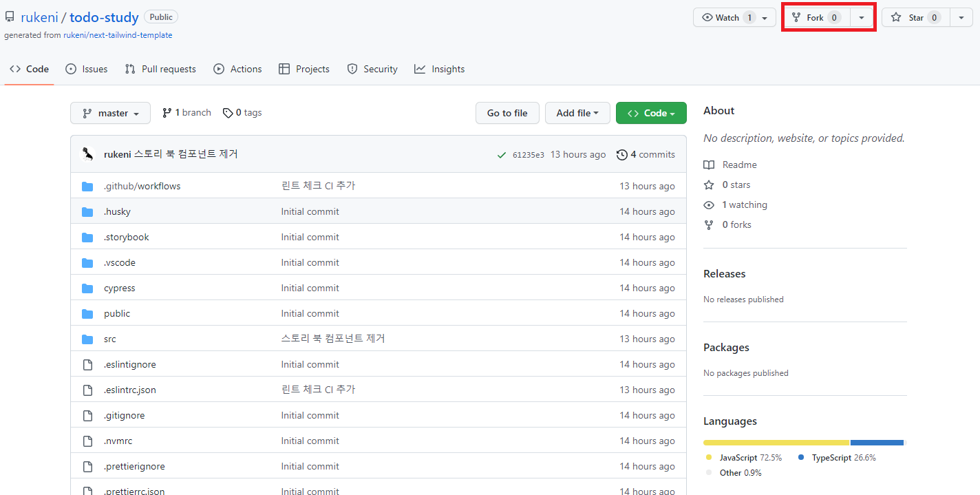Viewport: 980px width, 495px height.
Task: Click the .husky folder icon
Action: click(x=87, y=211)
